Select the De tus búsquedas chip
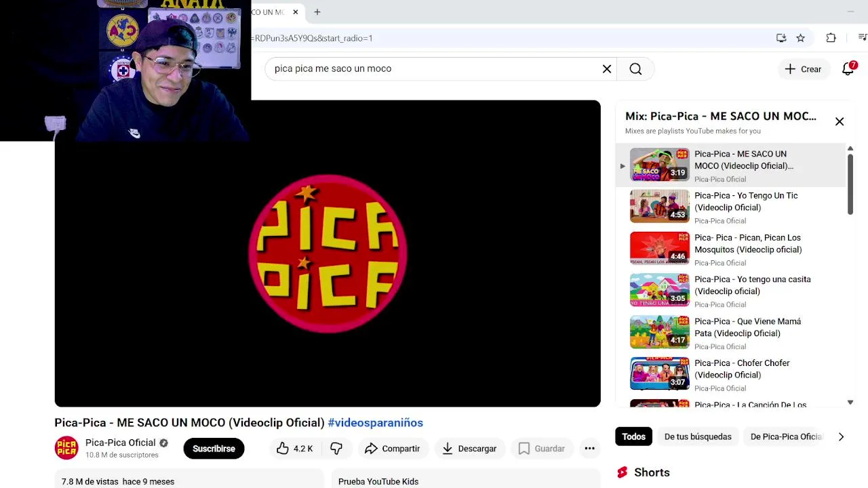The height and width of the screenshot is (488, 868). click(x=698, y=436)
